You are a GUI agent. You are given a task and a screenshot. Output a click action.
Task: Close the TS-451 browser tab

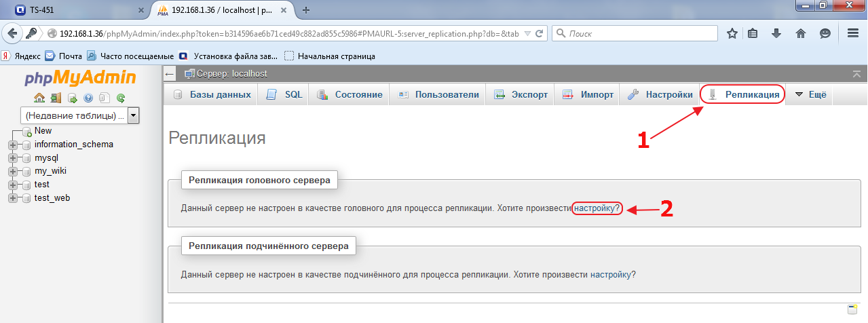click(140, 11)
